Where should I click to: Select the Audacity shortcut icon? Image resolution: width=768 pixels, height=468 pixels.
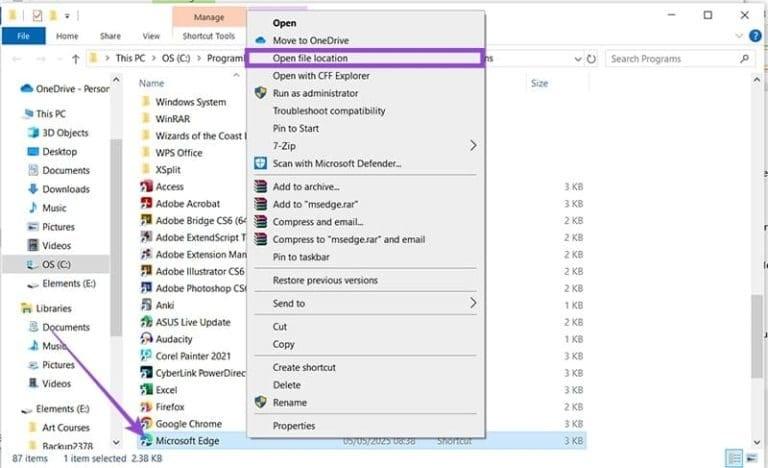pyautogui.click(x=147, y=339)
